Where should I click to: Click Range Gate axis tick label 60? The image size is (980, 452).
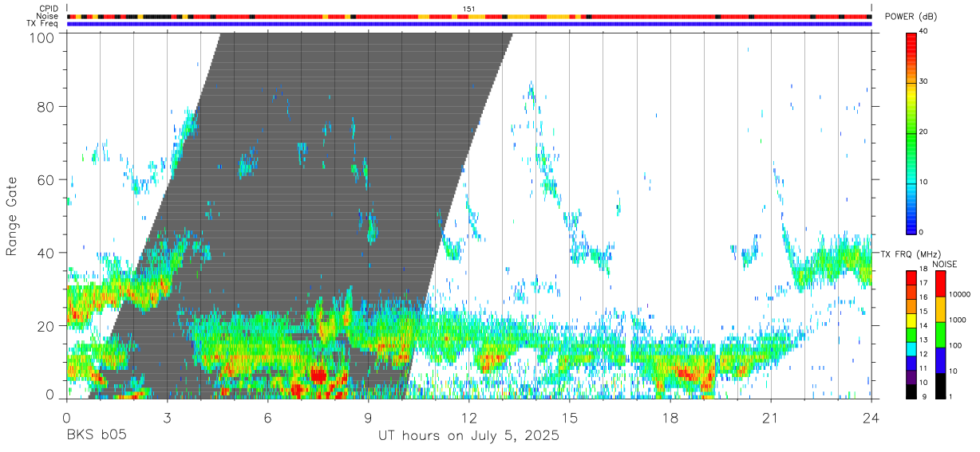pyautogui.click(x=46, y=179)
